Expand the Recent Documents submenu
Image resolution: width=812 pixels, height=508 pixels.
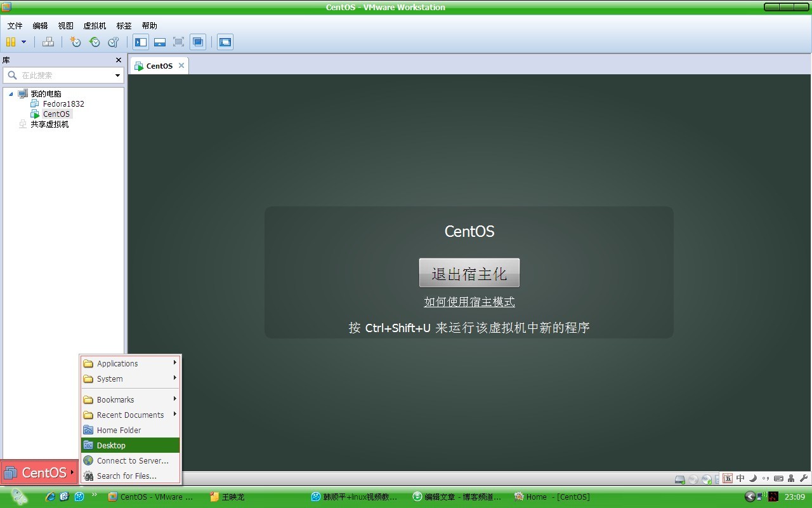point(131,415)
